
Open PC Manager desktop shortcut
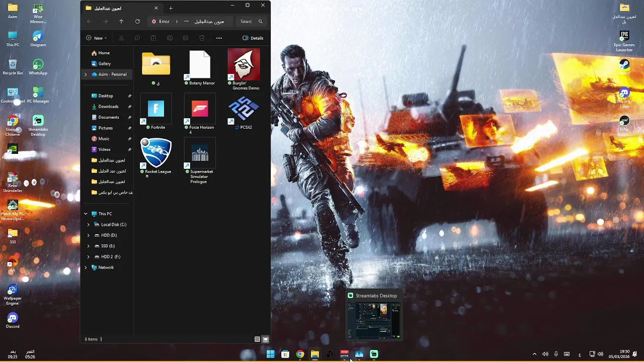click(x=38, y=96)
